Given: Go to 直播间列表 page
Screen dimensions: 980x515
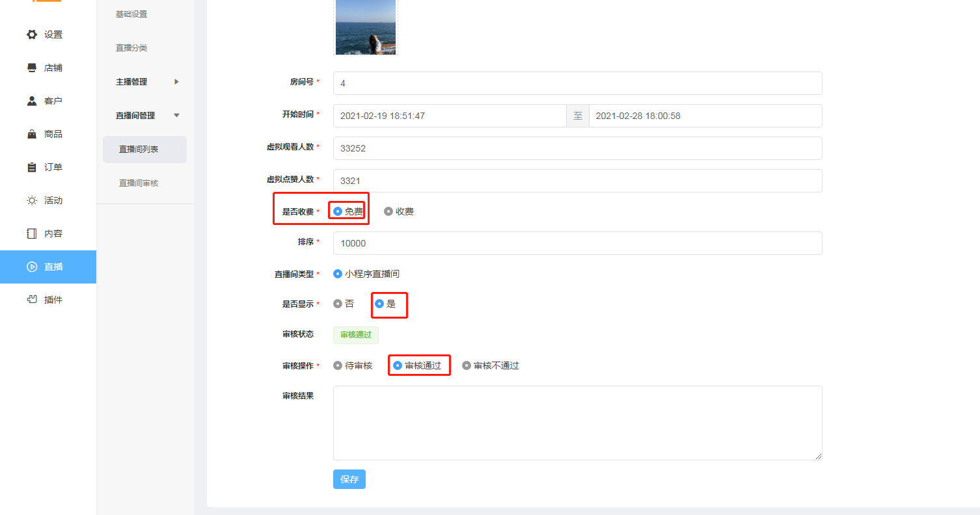Looking at the screenshot, I should coord(144,150).
